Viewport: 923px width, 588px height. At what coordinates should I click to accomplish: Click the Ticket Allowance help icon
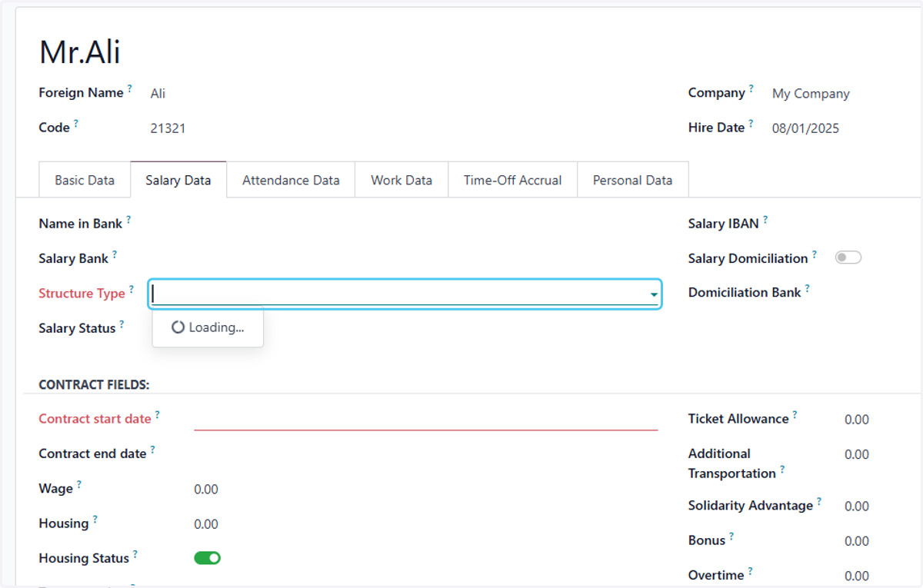[x=795, y=415]
